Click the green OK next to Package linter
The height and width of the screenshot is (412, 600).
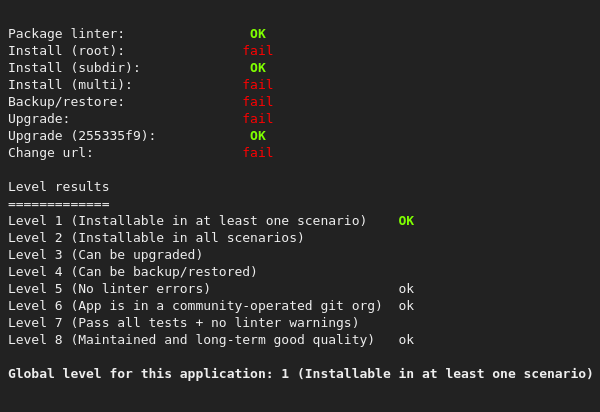(258, 34)
